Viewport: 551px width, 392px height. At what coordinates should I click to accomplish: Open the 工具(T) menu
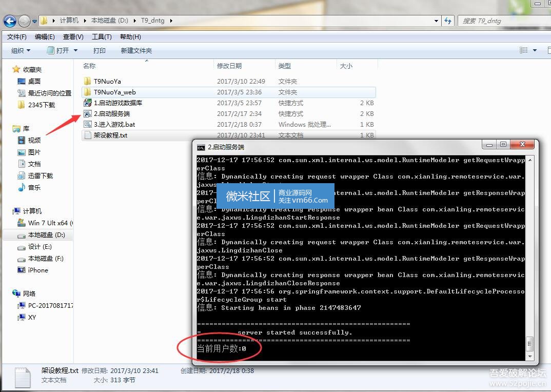[102, 37]
